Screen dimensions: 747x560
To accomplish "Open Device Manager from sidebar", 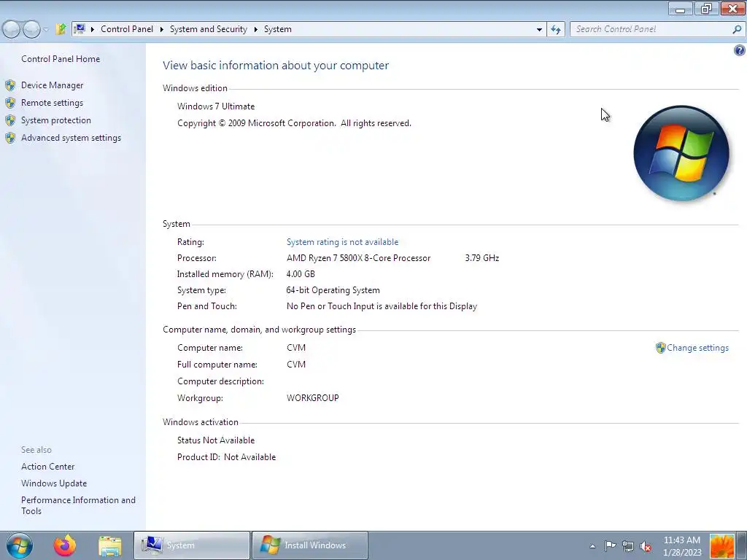I will tap(52, 85).
